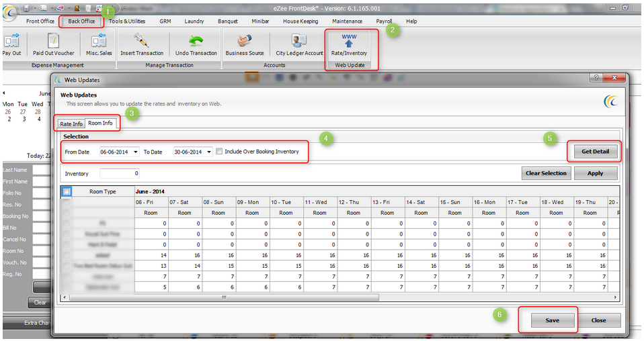Open the House Keeping menu

(x=300, y=21)
